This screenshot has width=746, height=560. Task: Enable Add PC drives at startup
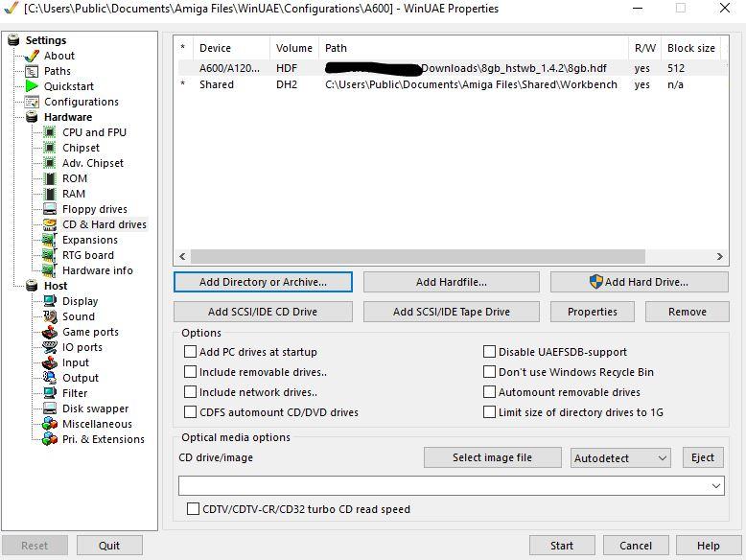click(190, 352)
